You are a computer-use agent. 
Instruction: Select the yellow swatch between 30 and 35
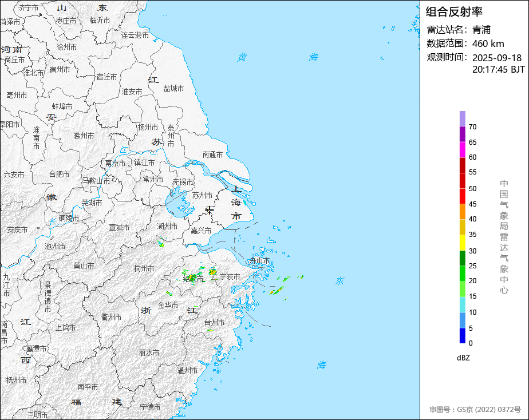(462, 243)
